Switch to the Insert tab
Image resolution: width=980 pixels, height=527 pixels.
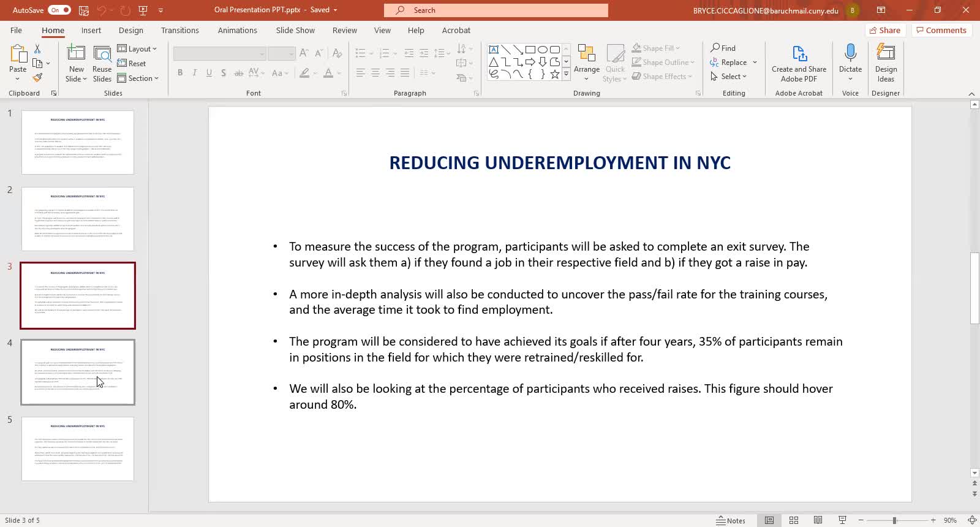pyautogui.click(x=91, y=30)
